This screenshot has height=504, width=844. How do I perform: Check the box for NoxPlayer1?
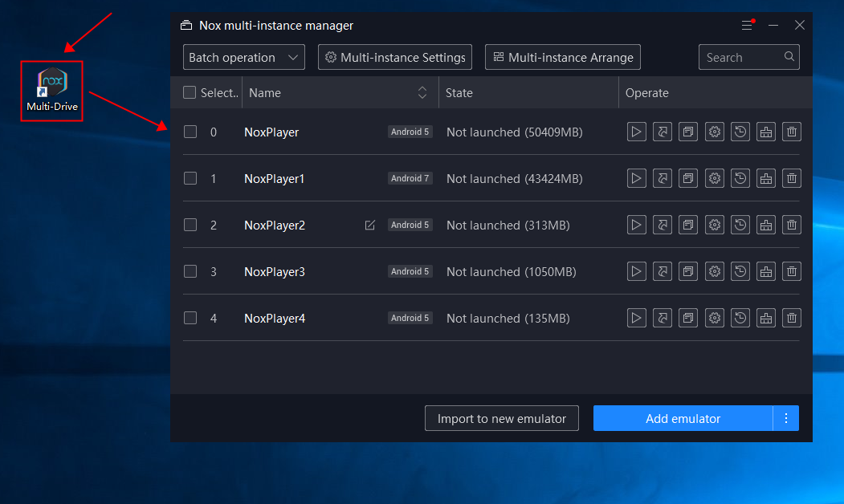tap(190, 178)
